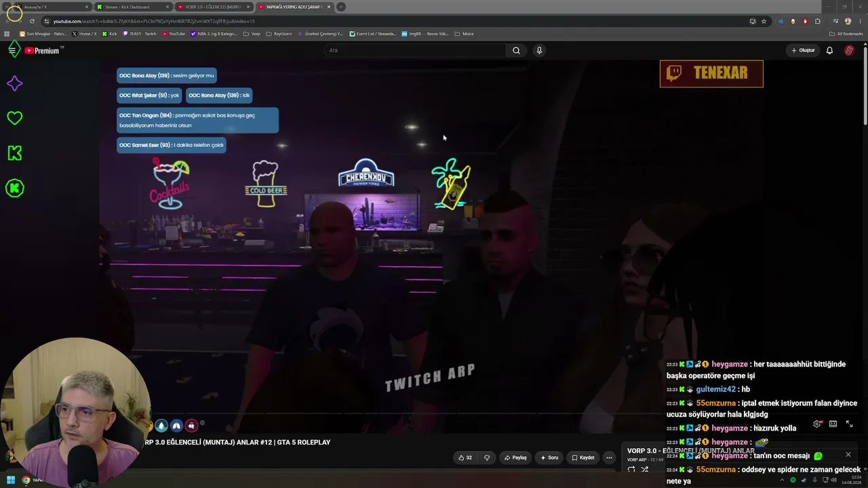Click the YouTube address bar URL
The image size is (868, 488).
coord(154,21)
